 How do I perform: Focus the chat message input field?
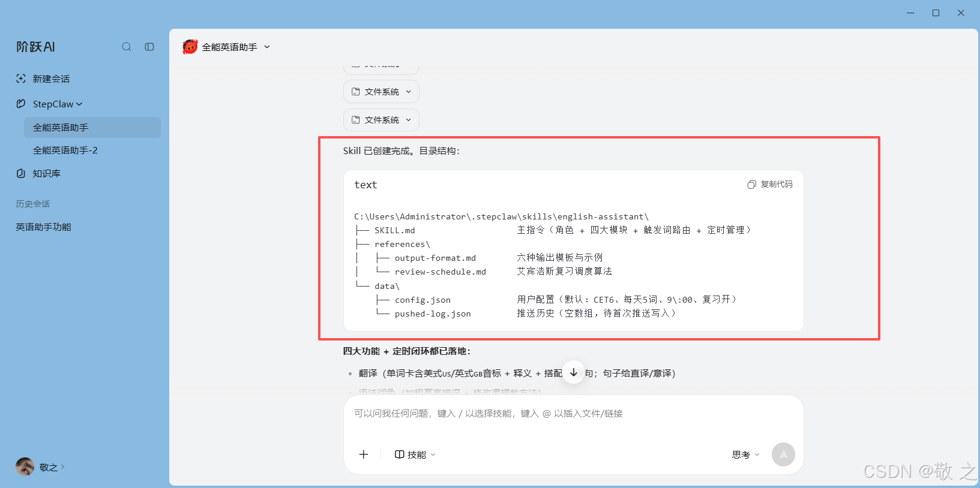tap(573, 414)
